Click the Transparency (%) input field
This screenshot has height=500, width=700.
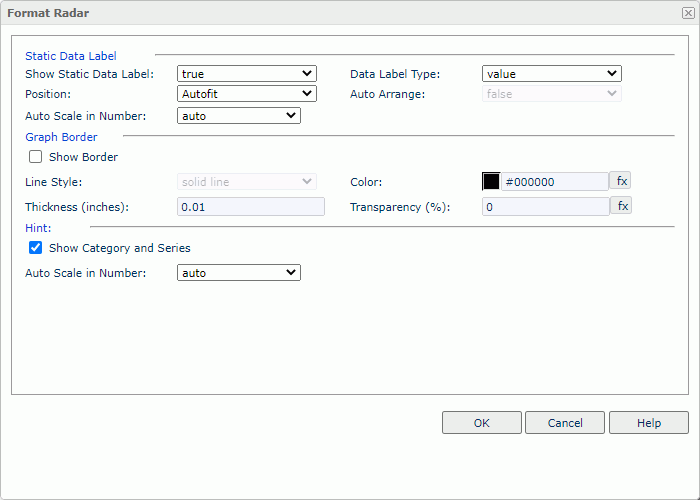pos(546,207)
